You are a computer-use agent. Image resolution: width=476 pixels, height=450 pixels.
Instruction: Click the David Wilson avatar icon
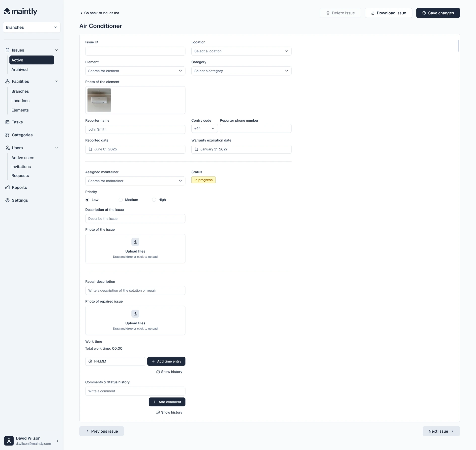pyautogui.click(x=9, y=441)
